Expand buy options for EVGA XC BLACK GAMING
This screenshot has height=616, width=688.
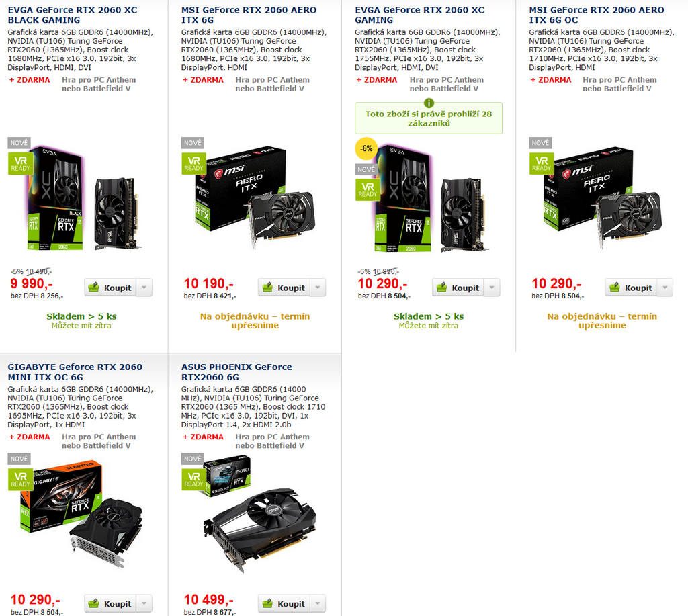[x=144, y=288]
